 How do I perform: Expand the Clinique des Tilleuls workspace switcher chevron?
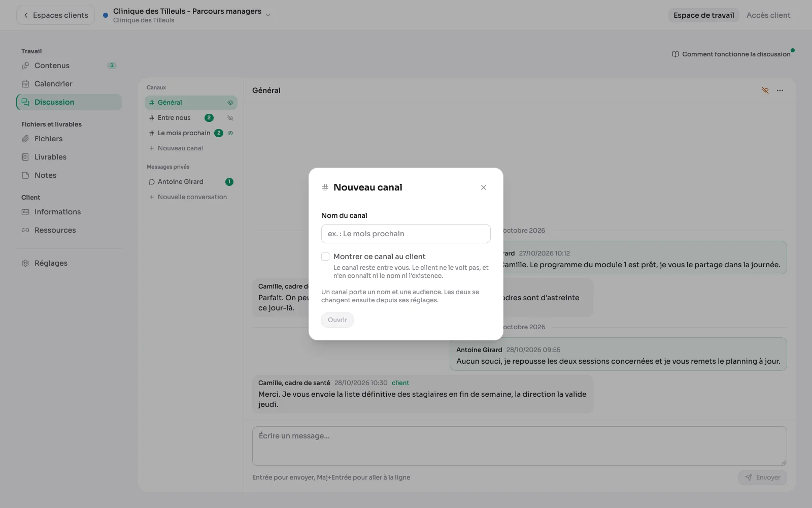(x=268, y=15)
